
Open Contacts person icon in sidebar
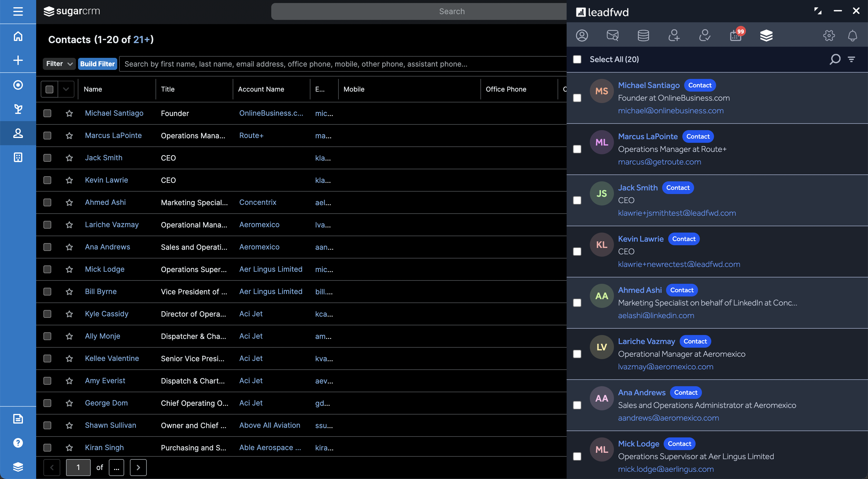[x=18, y=133]
